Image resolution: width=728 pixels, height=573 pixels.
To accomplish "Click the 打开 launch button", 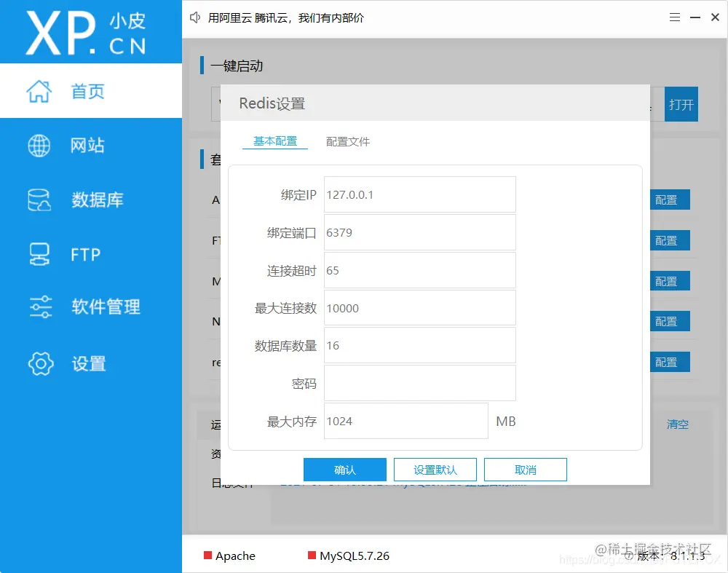I will [x=681, y=104].
